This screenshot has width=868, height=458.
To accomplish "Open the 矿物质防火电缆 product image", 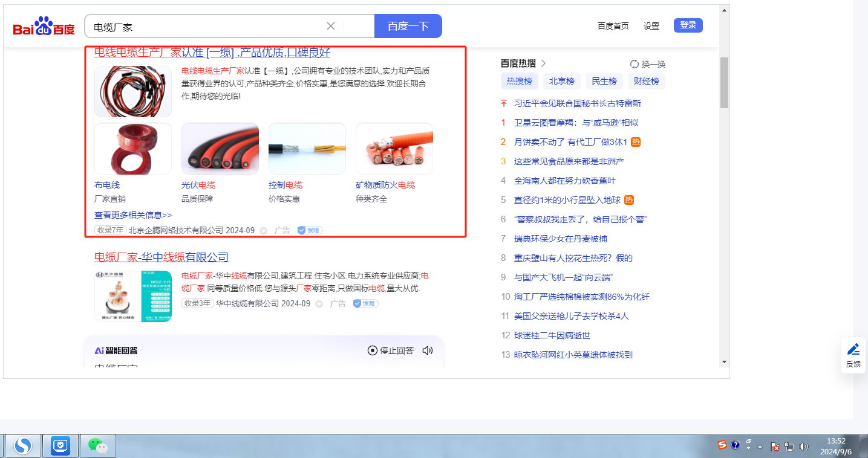I will coord(394,149).
